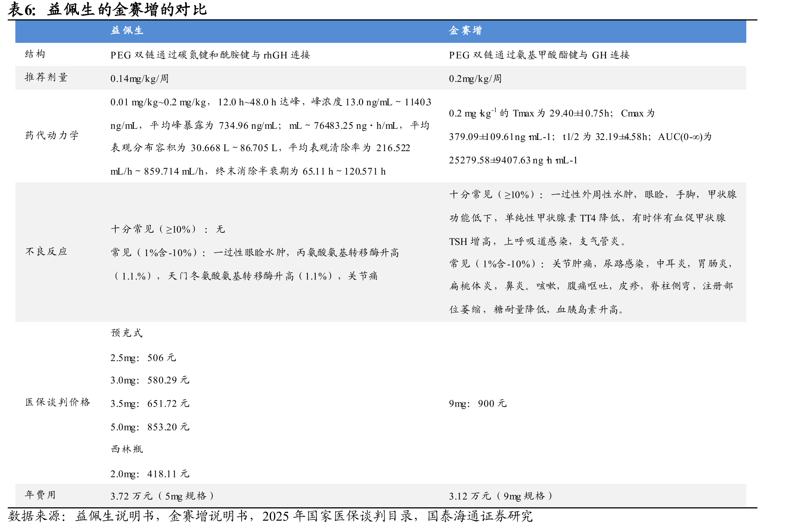
Task: Click the line beginning '扁桃体炎，鼻炎'
Action: [591, 286]
